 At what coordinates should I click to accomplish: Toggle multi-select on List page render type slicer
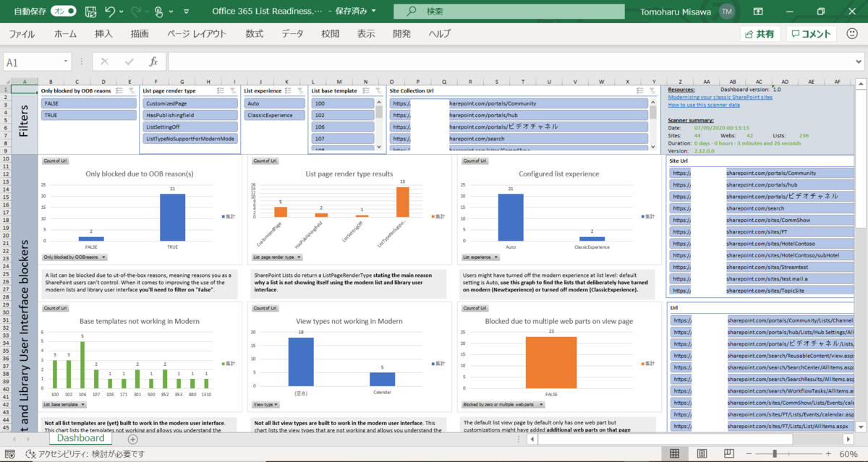point(221,91)
